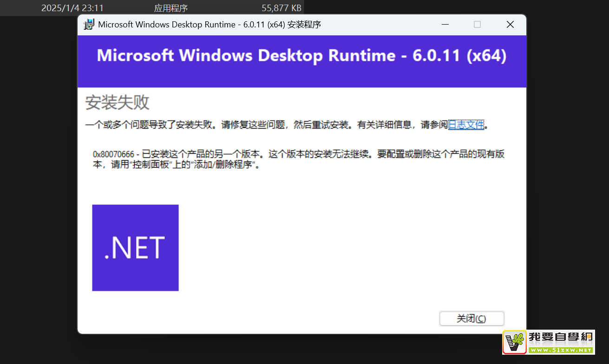Image resolution: width=609 pixels, height=364 pixels.
Task: Select the 2025/1/4 23:11 file date
Action: point(72,8)
